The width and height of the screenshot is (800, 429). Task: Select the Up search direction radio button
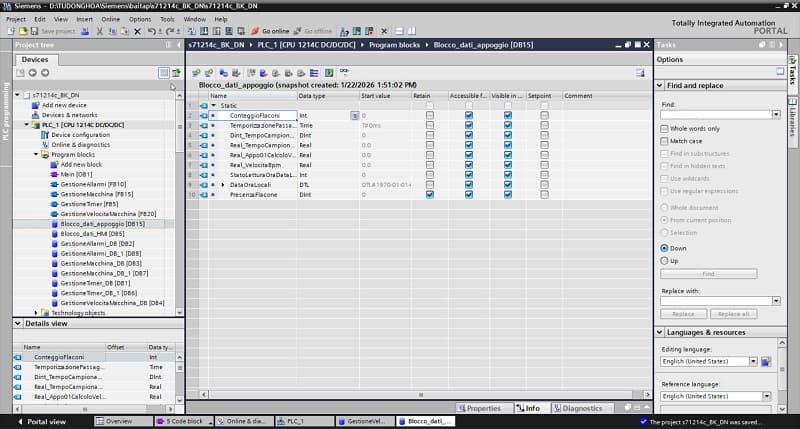click(x=665, y=260)
